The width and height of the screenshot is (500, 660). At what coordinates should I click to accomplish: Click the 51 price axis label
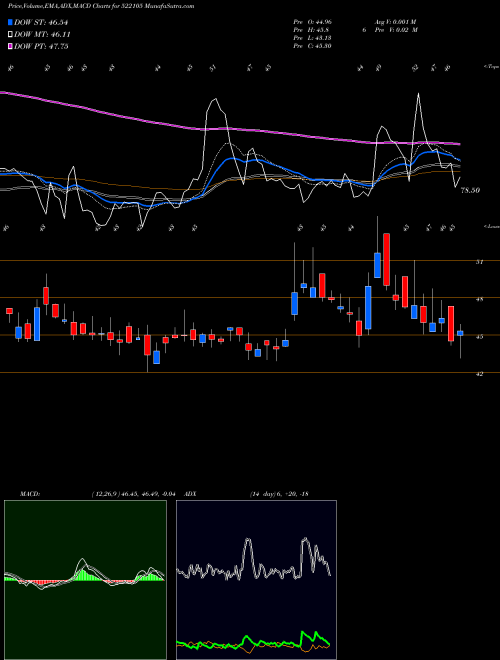(479, 262)
